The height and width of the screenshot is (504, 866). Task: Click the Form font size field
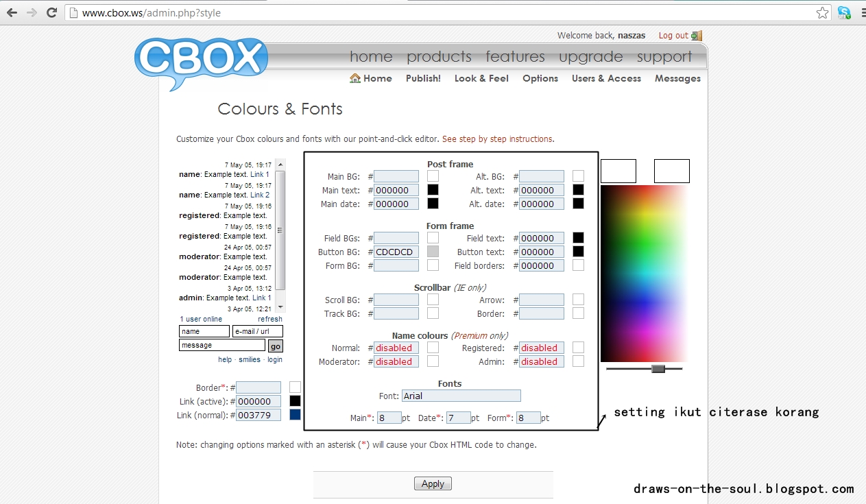pyautogui.click(x=529, y=418)
